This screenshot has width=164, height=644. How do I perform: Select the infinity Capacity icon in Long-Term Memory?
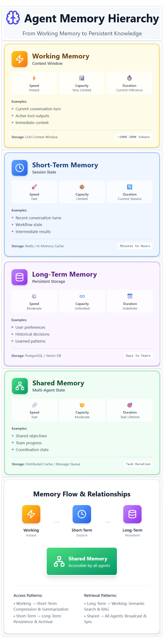pos(82,296)
